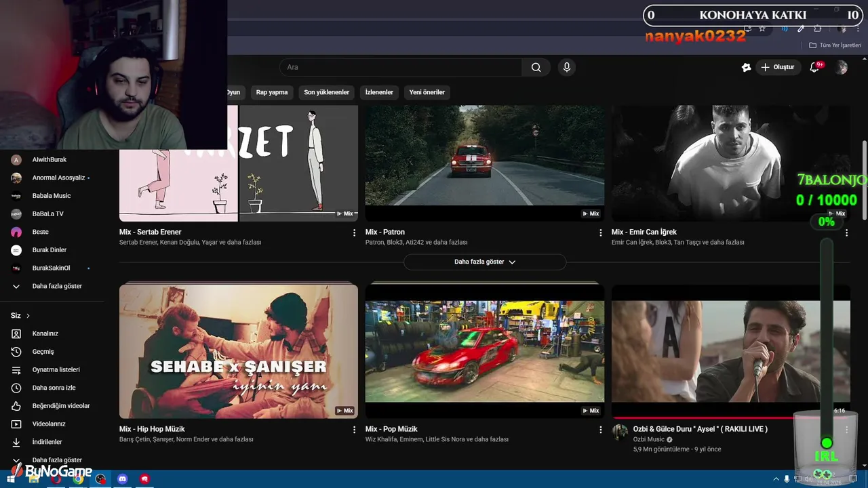
Task: Open Tüm Yer İşaretleri bookmarks folder
Action: coord(835,45)
